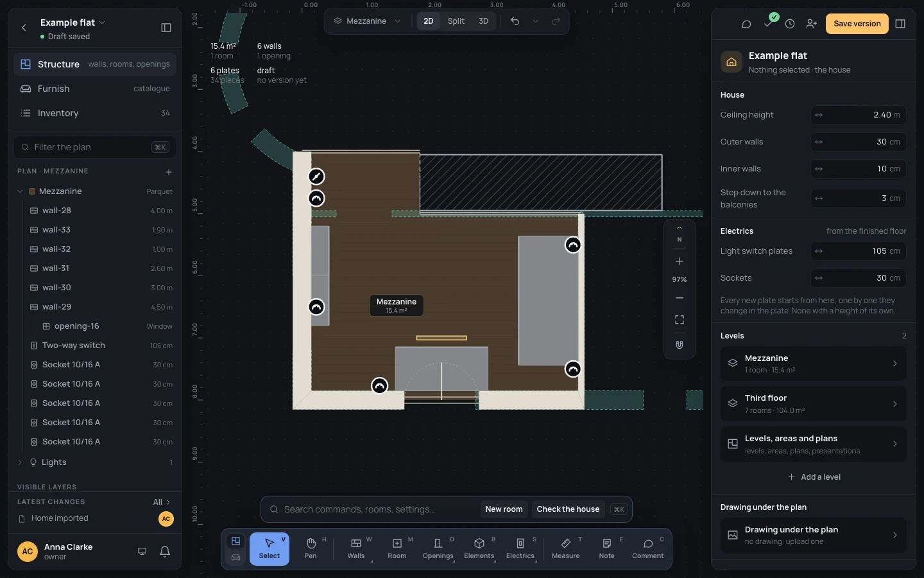This screenshot has width=924, height=578.
Task: Click the undo arrow
Action: coord(515,21)
